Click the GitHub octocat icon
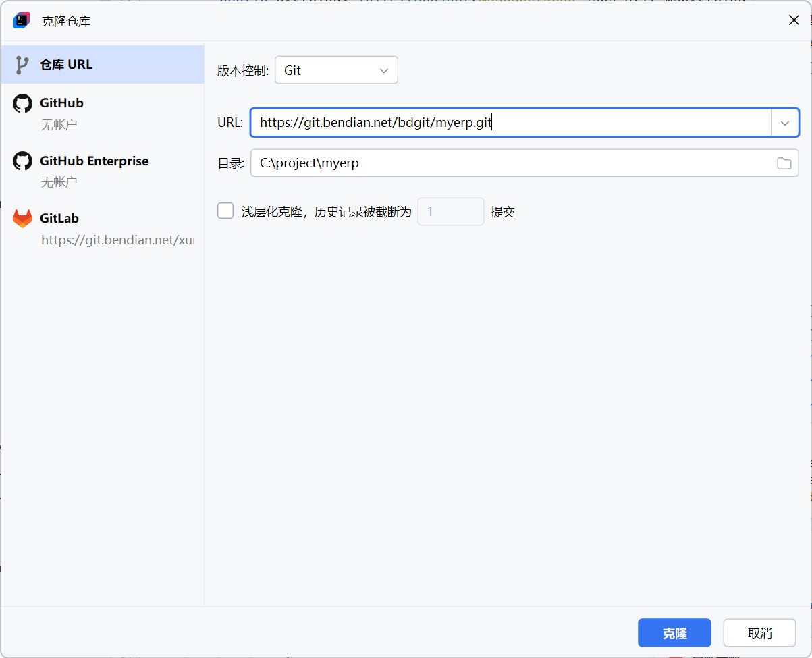Screen dimensions: 812x658 [x=22, y=103]
